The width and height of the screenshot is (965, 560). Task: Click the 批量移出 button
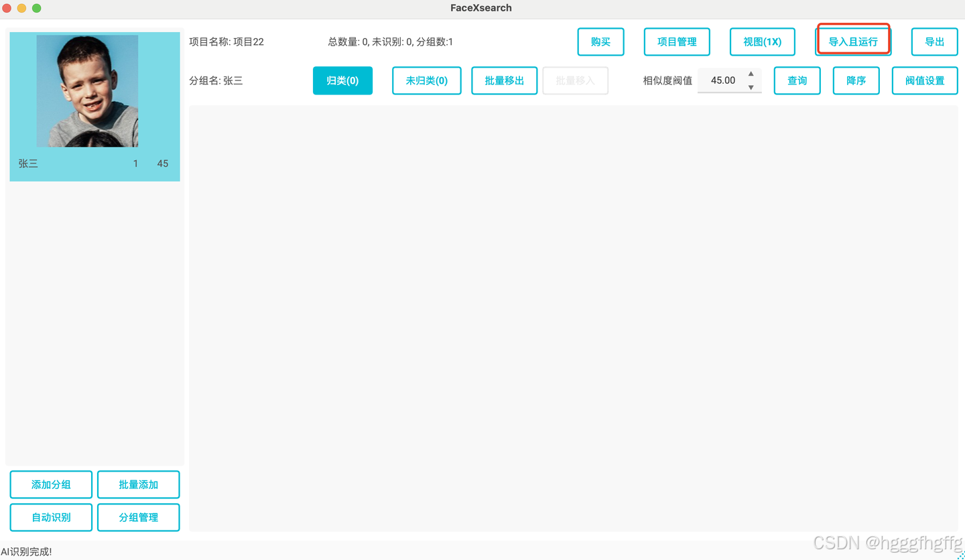504,80
